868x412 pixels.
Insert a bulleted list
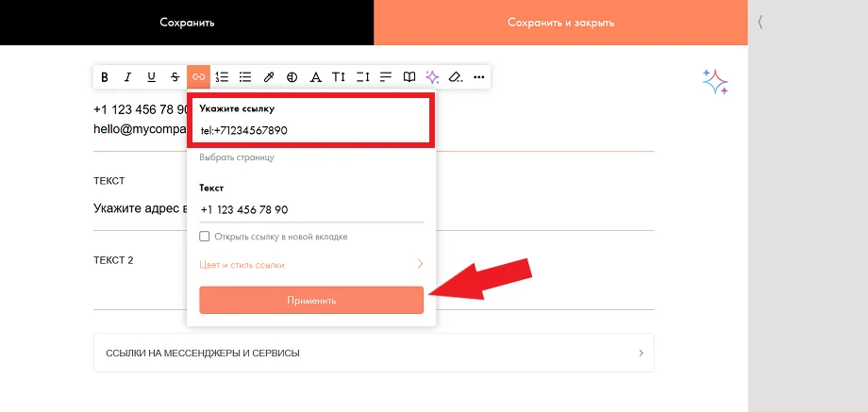(x=245, y=77)
